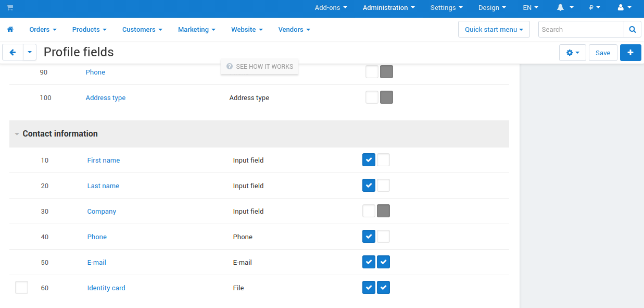Click the See How It Works help
644x308 pixels.
[x=260, y=67]
